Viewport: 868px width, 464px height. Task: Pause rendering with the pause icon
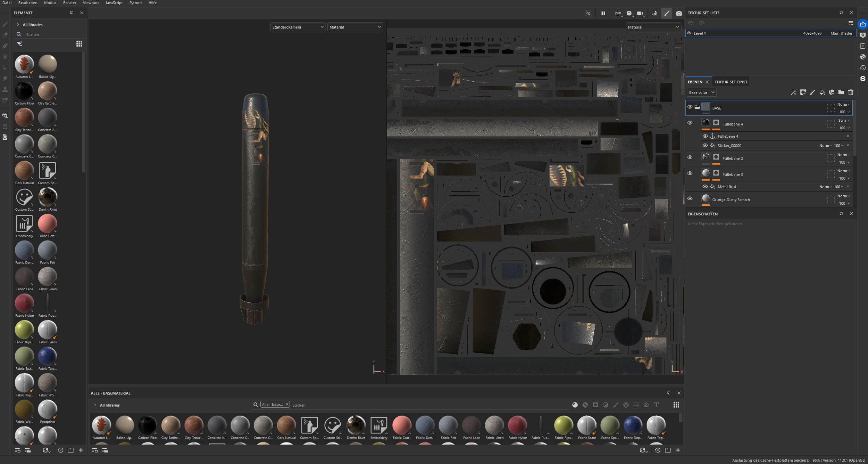603,13
